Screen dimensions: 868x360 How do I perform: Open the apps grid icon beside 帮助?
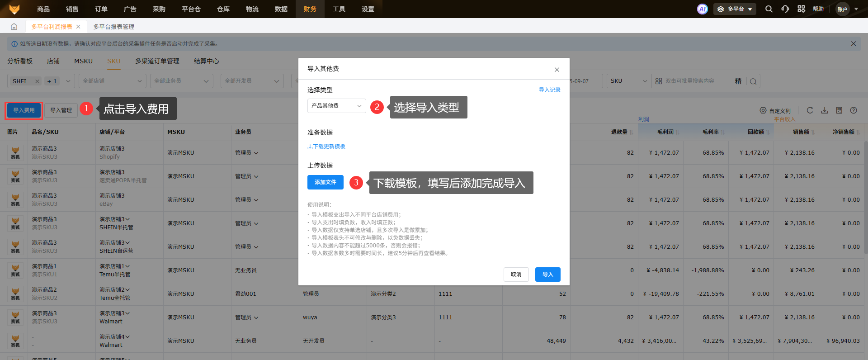801,9
